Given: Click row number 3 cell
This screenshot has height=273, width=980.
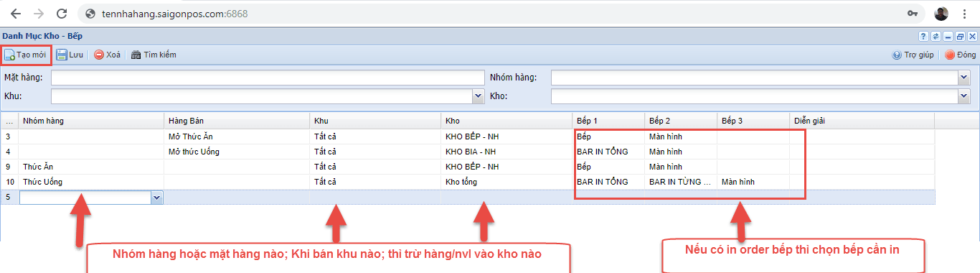Looking at the screenshot, I should [x=9, y=136].
